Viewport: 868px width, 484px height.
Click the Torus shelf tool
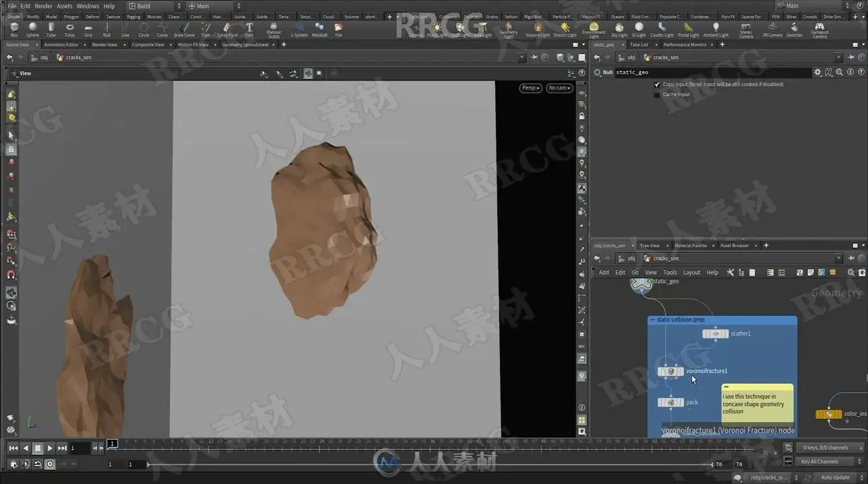tap(69, 29)
